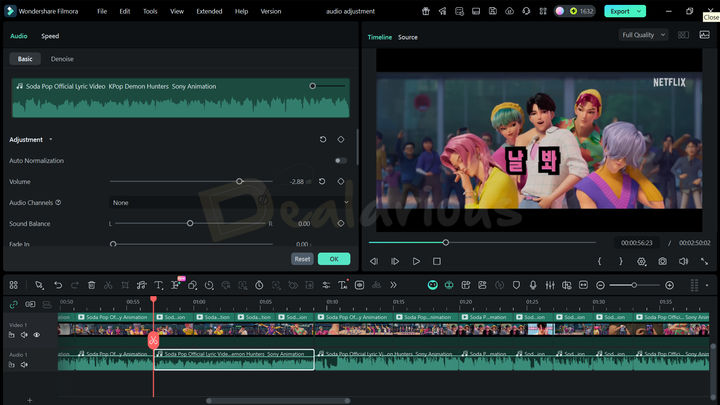
Task: Reset Volume with circular arrow
Action: [x=322, y=181]
